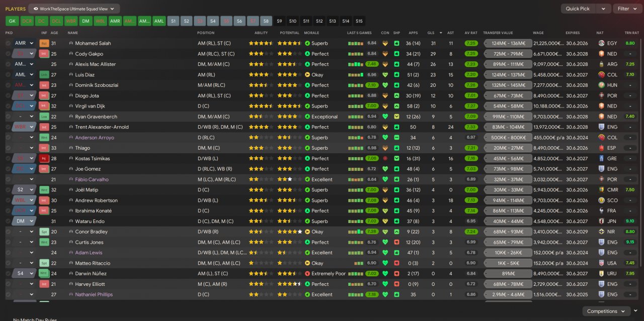This screenshot has height=321, width=644.
Task: Toggle the GK position filter
Action: coord(12,21)
